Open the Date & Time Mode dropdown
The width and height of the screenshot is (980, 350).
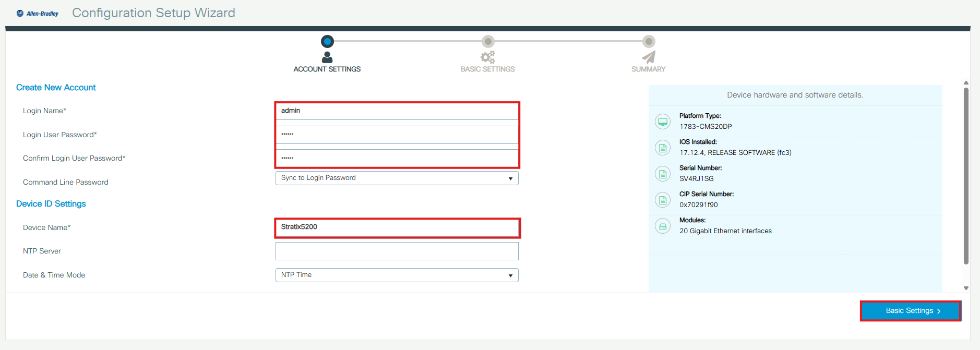click(397, 275)
